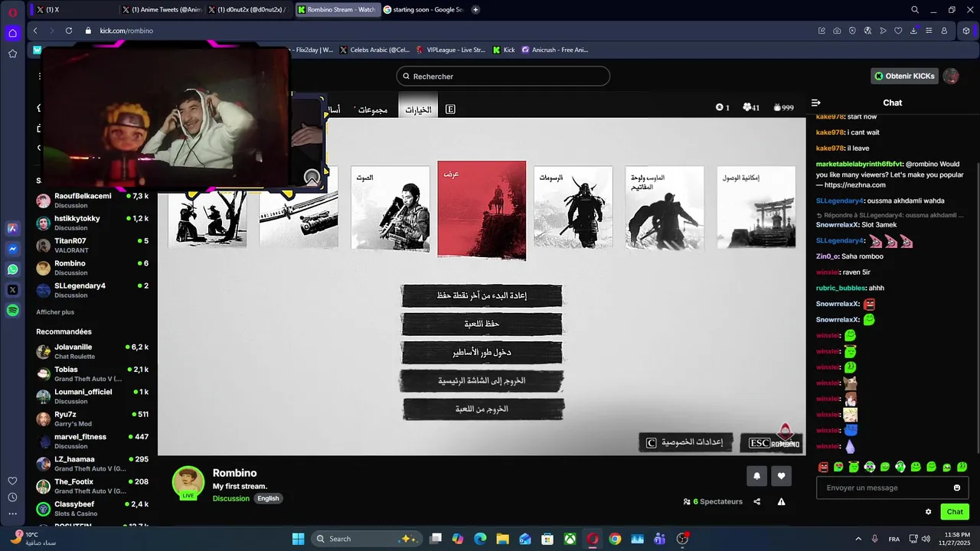
Task: Open the browser profile icon
Action: (944, 31)
